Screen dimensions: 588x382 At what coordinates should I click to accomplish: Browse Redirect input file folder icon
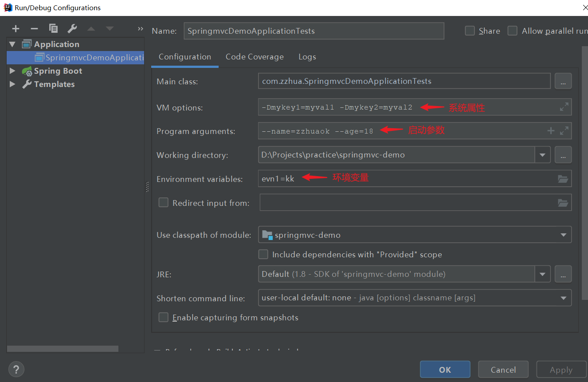pyautogui.click(x=563, y=203)
